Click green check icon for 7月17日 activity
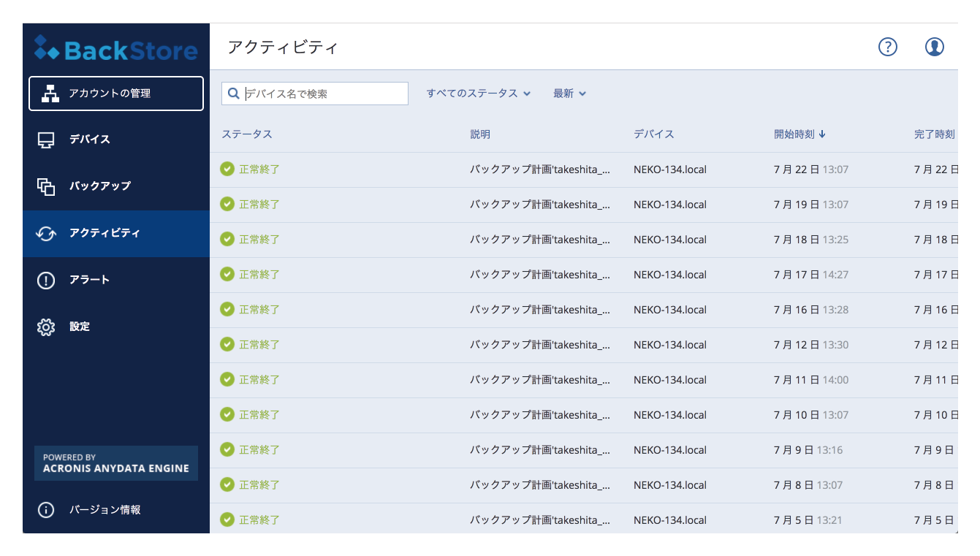Image resolution: width=980 pixels, height=556 pixels. 227,274
